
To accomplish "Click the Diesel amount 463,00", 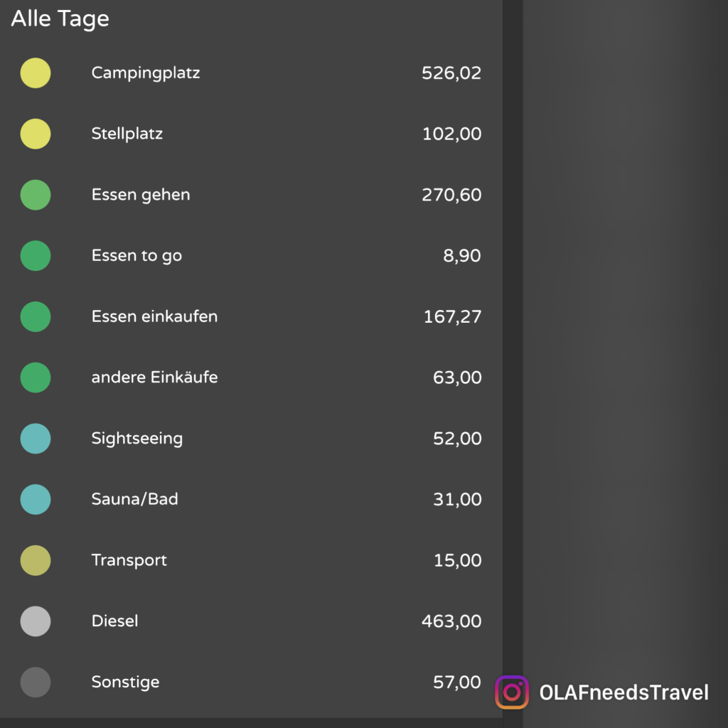I will (x=451, y=621).
